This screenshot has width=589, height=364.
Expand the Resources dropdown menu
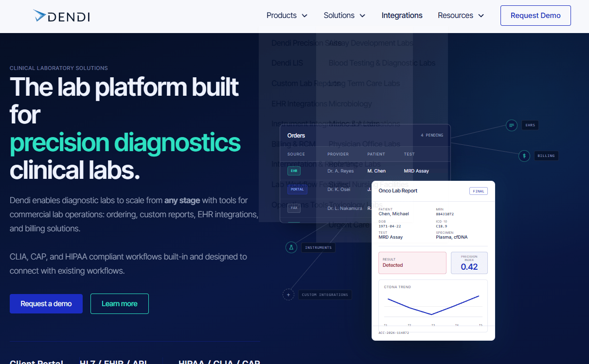[x=461, y=16]
